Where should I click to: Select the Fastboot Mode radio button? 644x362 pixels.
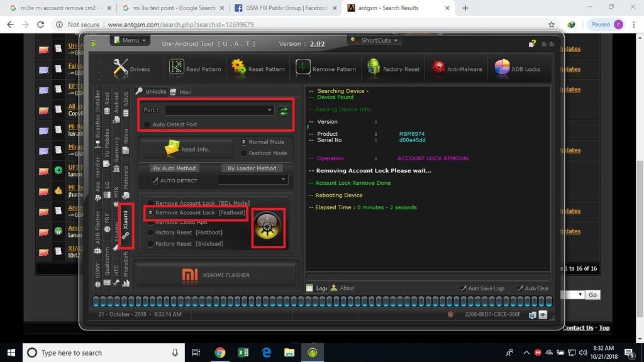point(244,153)
